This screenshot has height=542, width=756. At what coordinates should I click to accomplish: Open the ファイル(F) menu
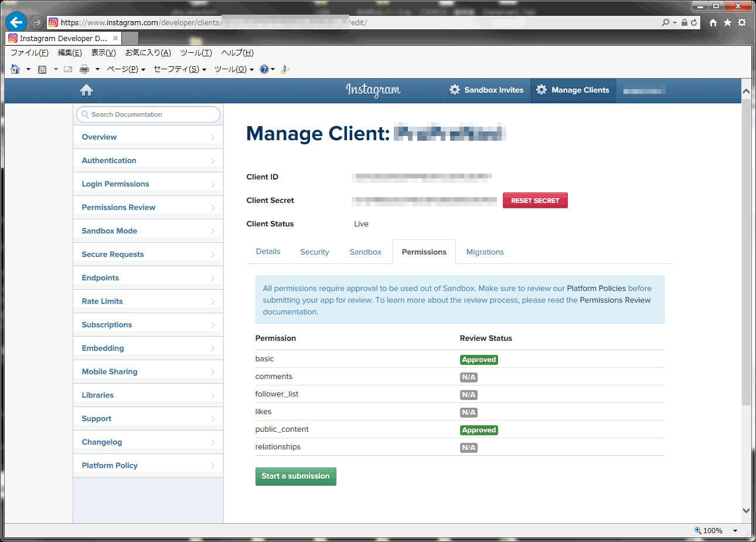coord(29,53)
